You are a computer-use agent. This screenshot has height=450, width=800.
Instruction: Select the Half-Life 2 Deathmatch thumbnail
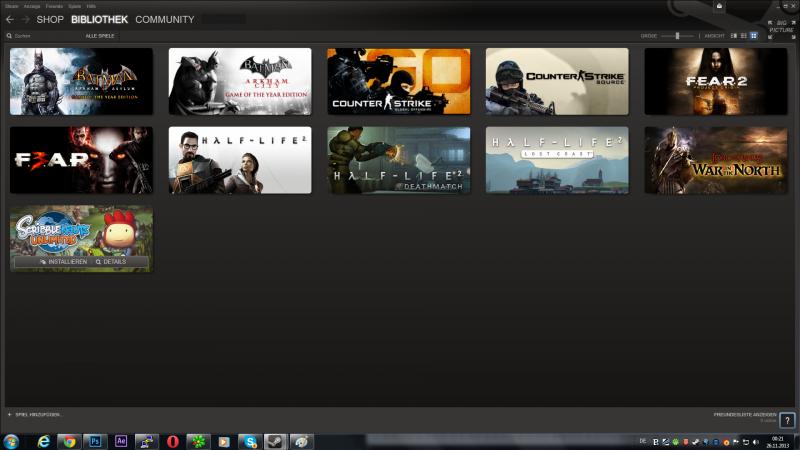tap(398, 160)
